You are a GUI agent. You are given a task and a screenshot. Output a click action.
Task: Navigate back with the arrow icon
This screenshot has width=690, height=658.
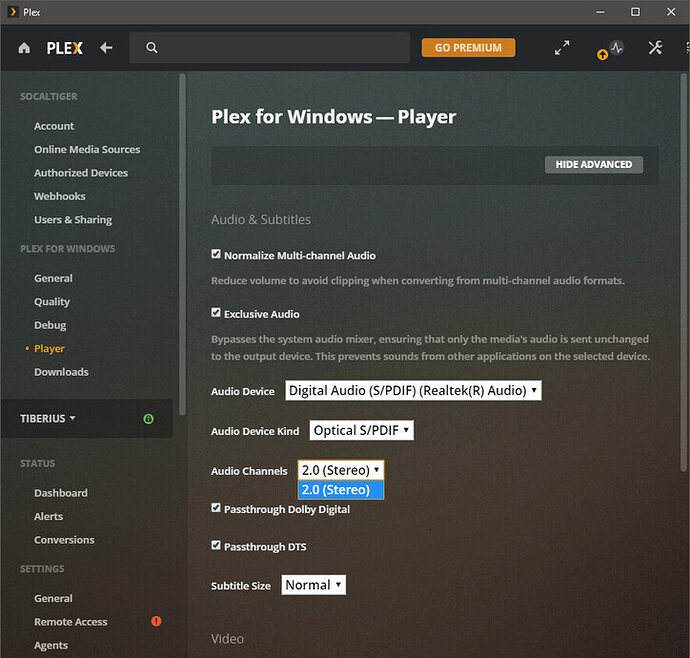click(x=106, y=48)
